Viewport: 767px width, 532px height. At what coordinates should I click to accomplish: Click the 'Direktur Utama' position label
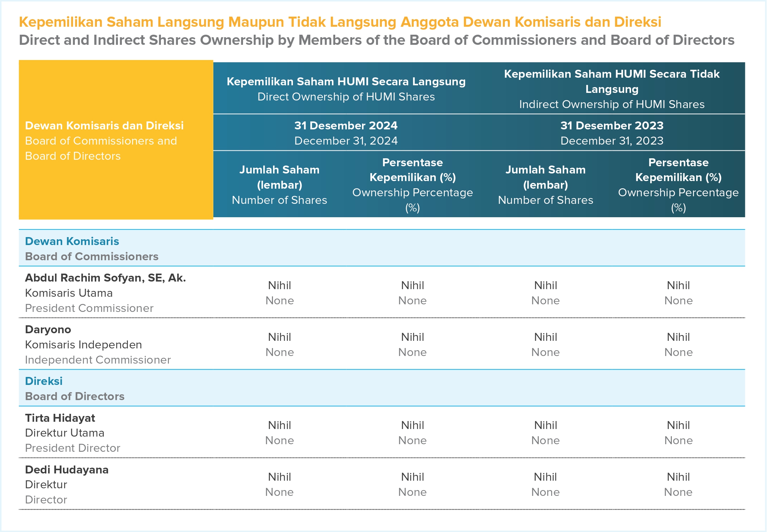[65, 433]
